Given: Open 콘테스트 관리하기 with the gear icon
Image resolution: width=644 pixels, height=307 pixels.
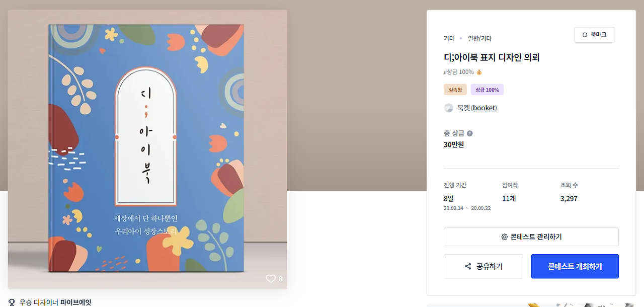Looking at the screenshot, I should [x=531, y=237].
